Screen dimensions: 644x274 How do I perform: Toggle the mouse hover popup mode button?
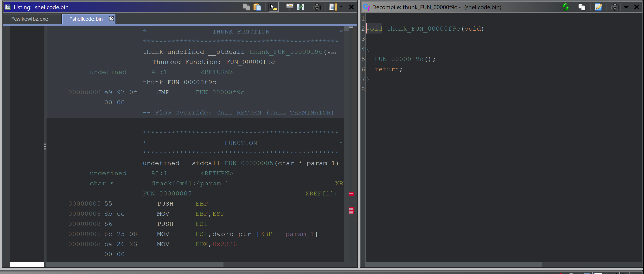click(x=273, y=7)
